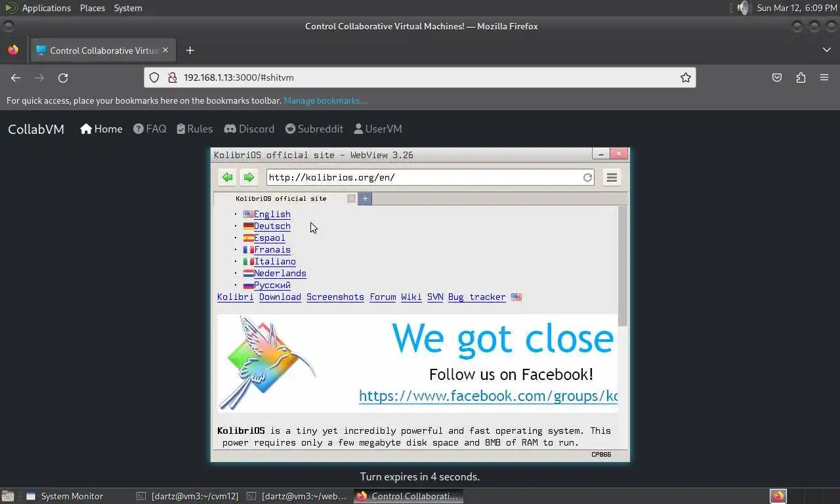840x504 pixels.
Task: Go to CollabVM Home
Action: pos(101,129)
